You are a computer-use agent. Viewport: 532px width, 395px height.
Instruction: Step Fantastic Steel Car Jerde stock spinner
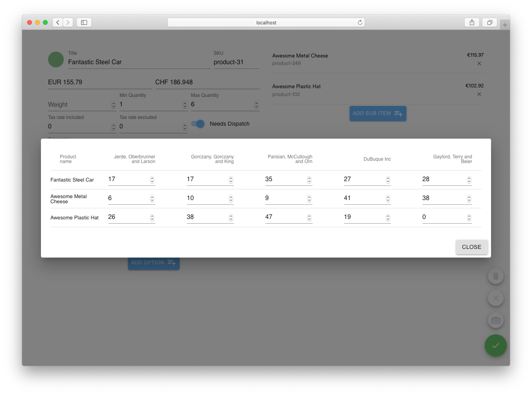pos(152,180)
